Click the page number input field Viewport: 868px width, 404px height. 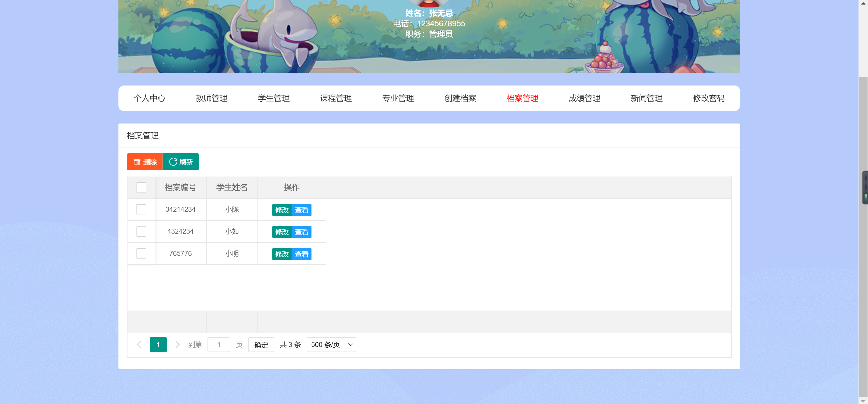pos(219,344)
